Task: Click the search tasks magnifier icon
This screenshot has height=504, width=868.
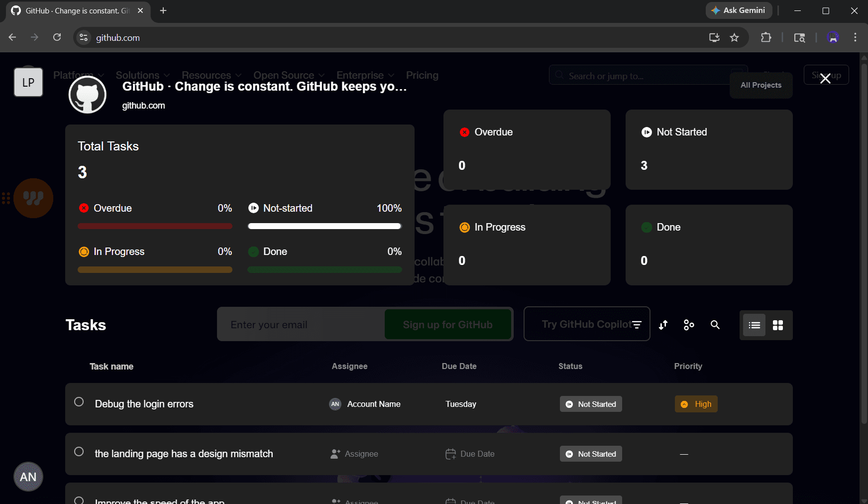Action: pyautogui.click(x=715, y=325)
